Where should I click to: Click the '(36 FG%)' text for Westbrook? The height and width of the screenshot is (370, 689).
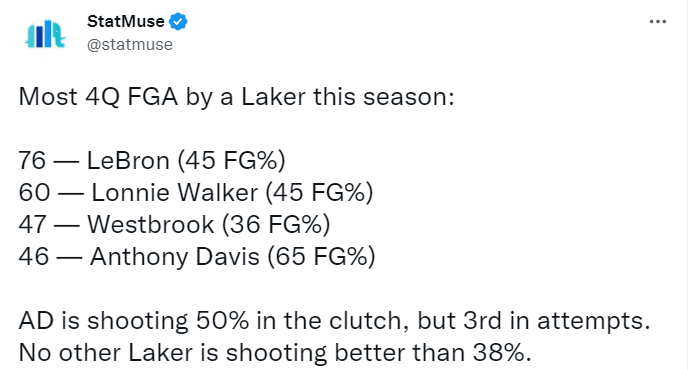(276, 224)
